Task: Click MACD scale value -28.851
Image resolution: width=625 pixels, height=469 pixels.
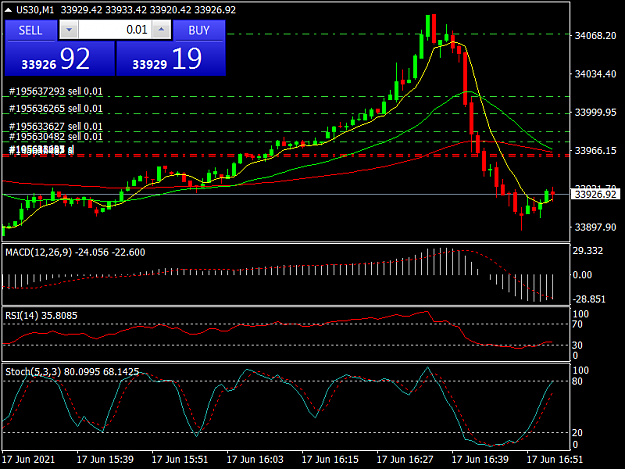Action: (589, 299)
